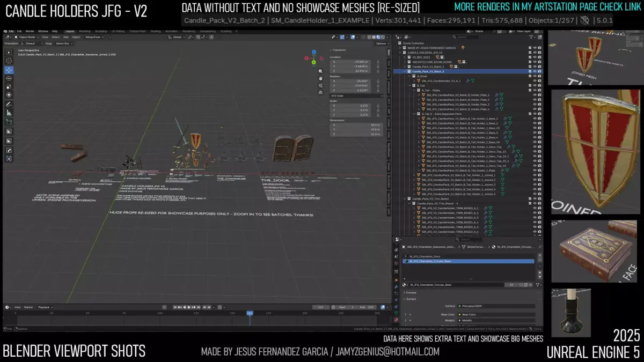Click the RetopoFlow header button
Viewport: 644px width, 362px height.
[x=94, y=37]
